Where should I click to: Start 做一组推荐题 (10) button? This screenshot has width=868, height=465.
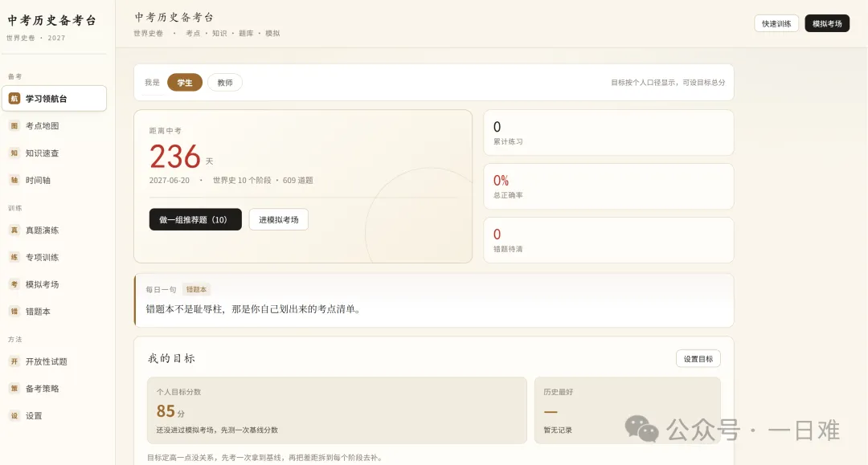pos(195,219)
